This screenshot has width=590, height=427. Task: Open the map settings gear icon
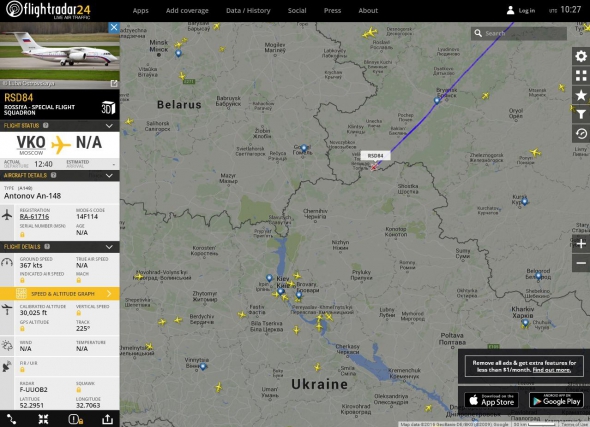click(x=581, y=56)
